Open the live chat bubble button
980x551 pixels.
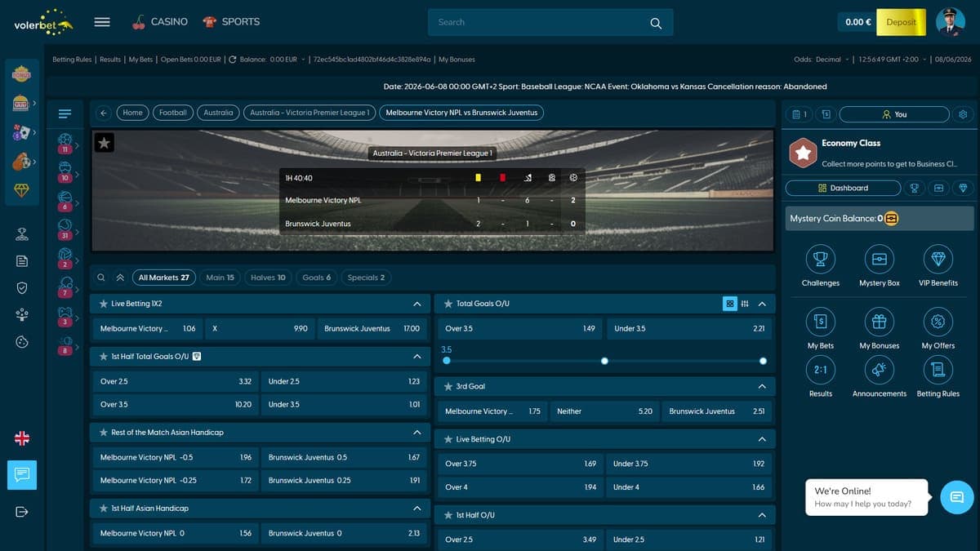(957, 496)
